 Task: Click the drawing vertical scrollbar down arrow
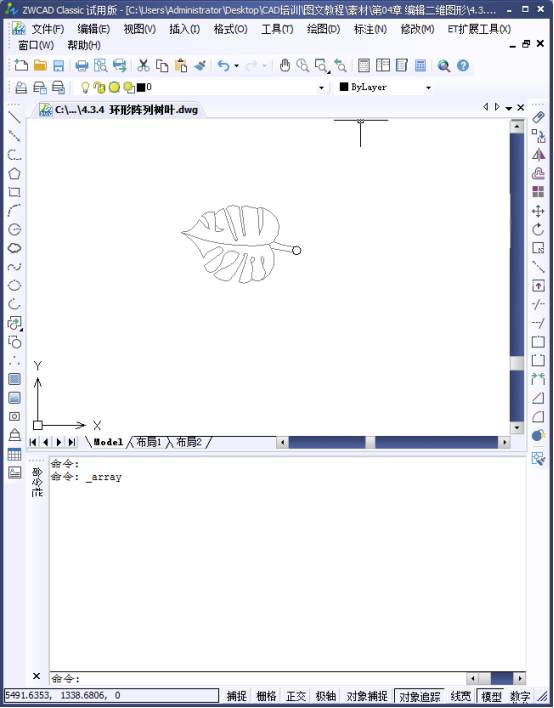[517, 427]
